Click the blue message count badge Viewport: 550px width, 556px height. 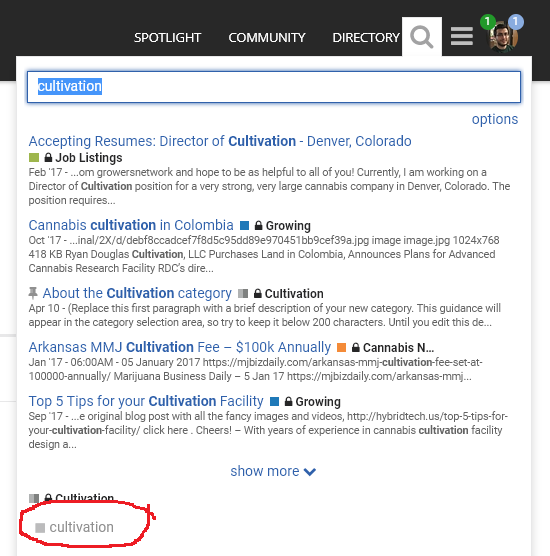coord(516,22)
